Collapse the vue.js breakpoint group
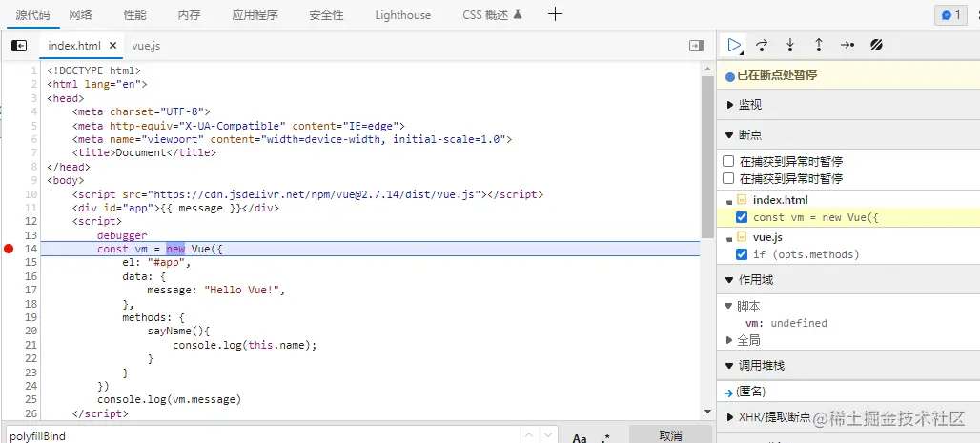Image resolution: width=980 pixels, height=443 pixels. pyautogui.click(x=728, y=239)
